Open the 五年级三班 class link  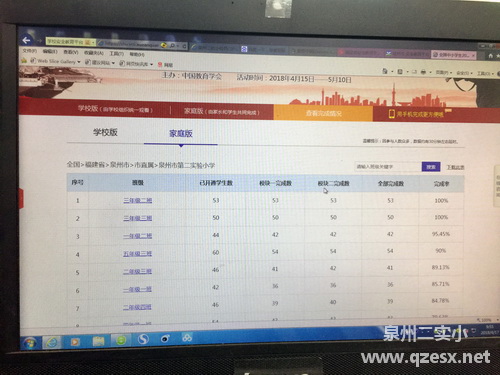point(137,254)
